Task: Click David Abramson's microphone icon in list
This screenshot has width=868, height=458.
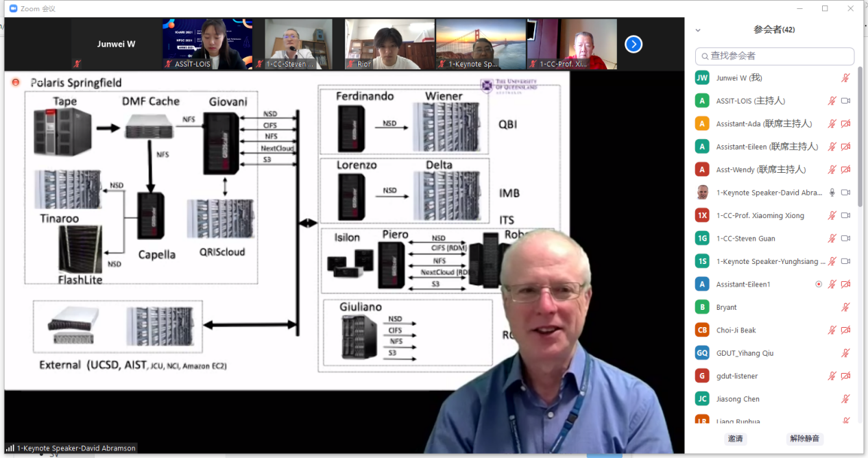Action: pos(832,193)
